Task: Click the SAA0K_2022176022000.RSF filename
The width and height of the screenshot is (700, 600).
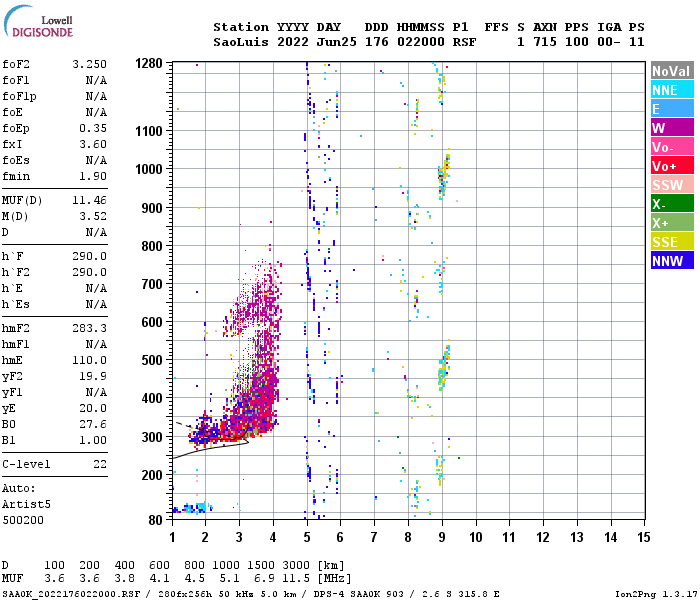Action: [x=71, y=594]
